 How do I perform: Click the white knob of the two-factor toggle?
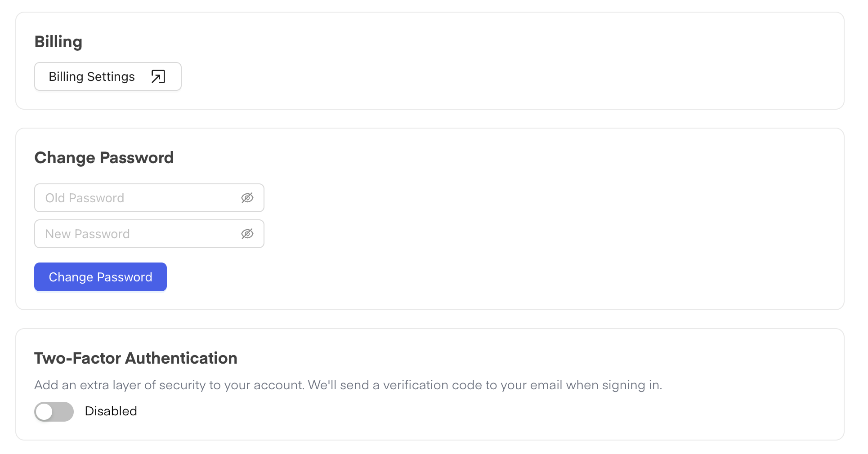point(45,411)
